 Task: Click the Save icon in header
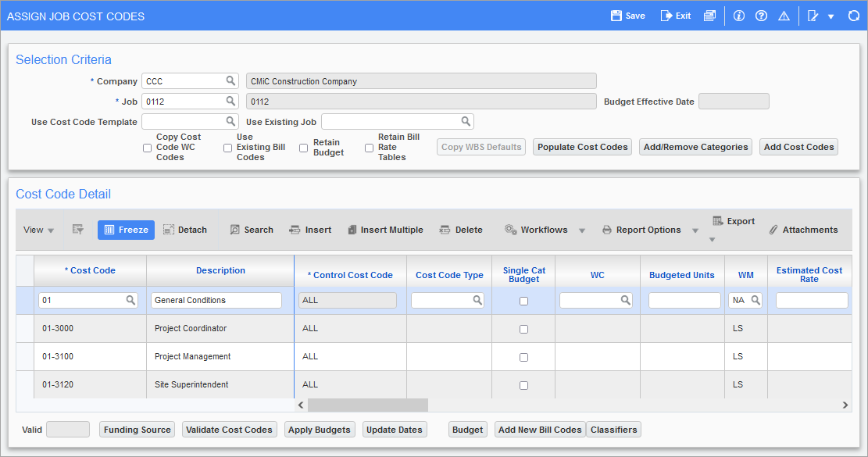(616, 16)
